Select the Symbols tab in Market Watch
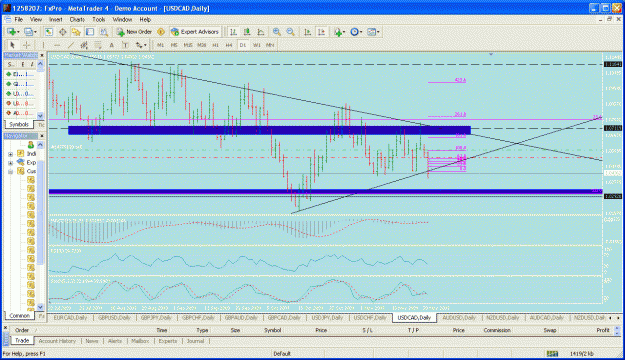This screenshot has height=360, width=625. click(x=19, y=125)
